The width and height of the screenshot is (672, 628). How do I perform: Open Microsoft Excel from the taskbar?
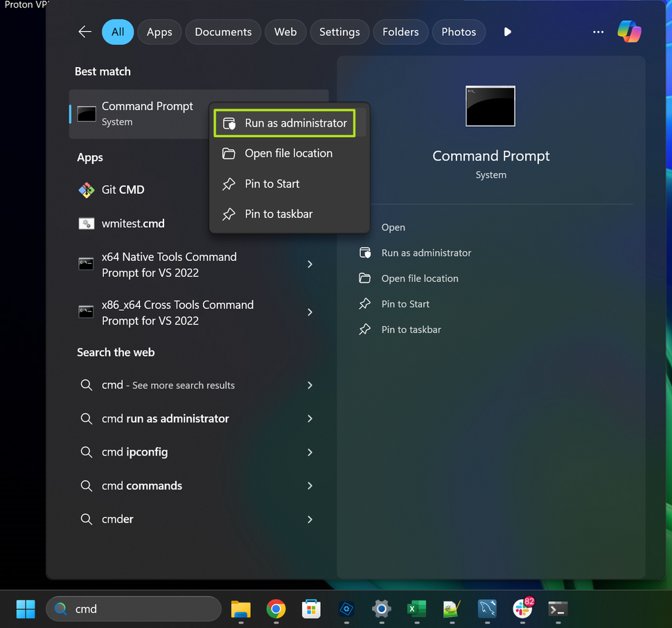point(416,610)
